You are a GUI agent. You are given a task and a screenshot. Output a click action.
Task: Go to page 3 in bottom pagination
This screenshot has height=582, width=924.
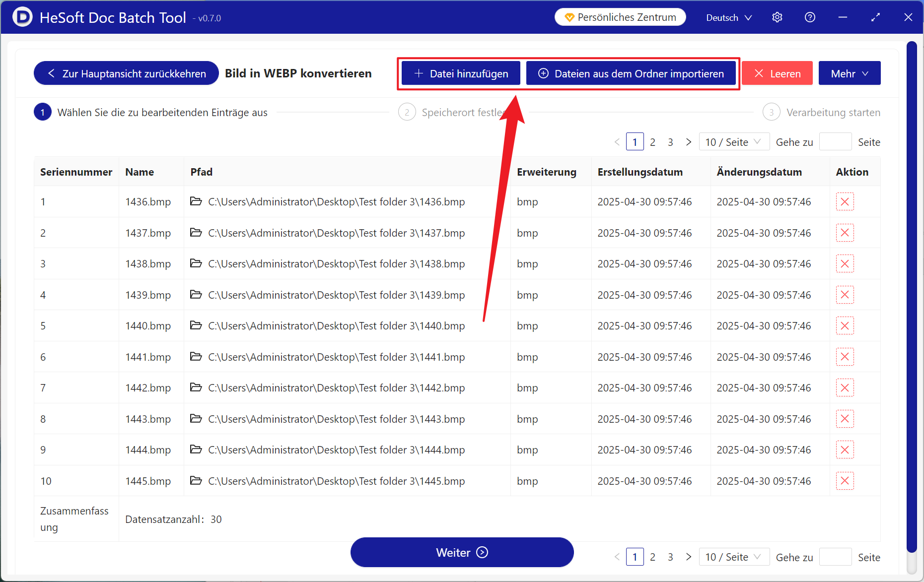tap(670, 557)
